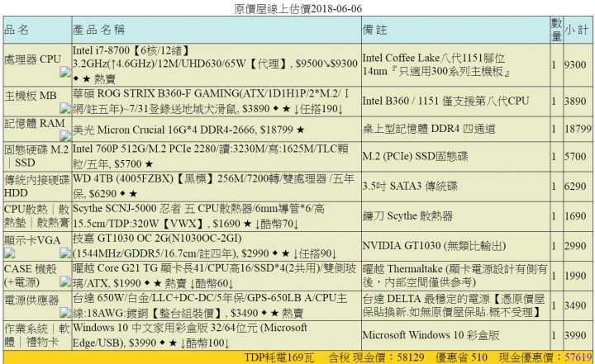The image size is (595, 364).
Task: Click the 1690 subtotal for CPU cooler
Action: pos(575,215)
